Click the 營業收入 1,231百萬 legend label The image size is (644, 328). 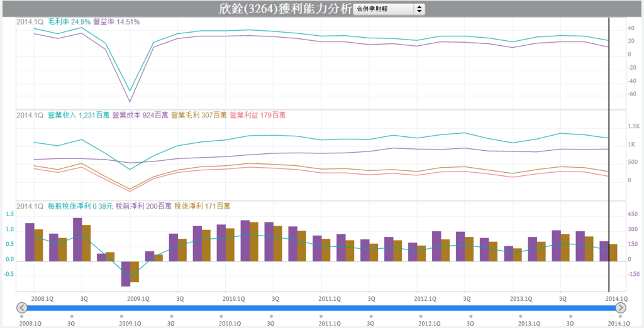click(79, 116)
